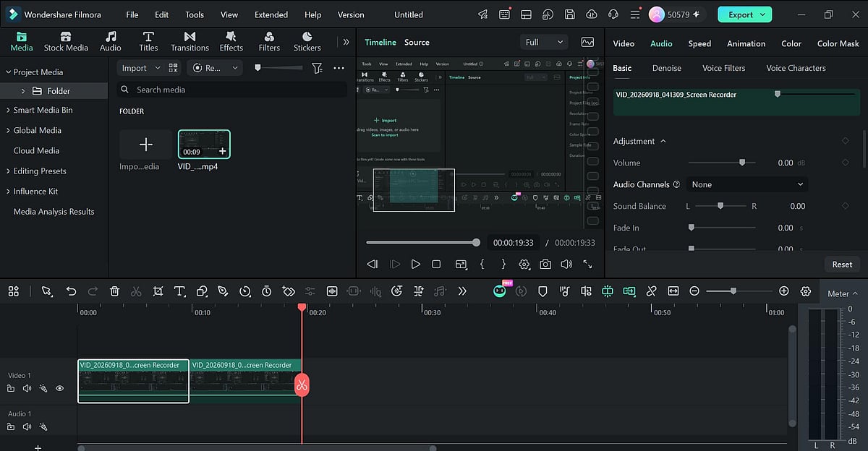Expand the Editing Presets tree item
This screenshot has width=868, height=451.
click(x=8, y=171)
